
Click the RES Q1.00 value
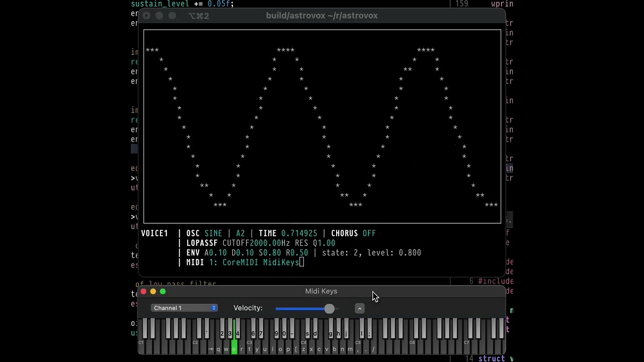(x=315, y=243)
